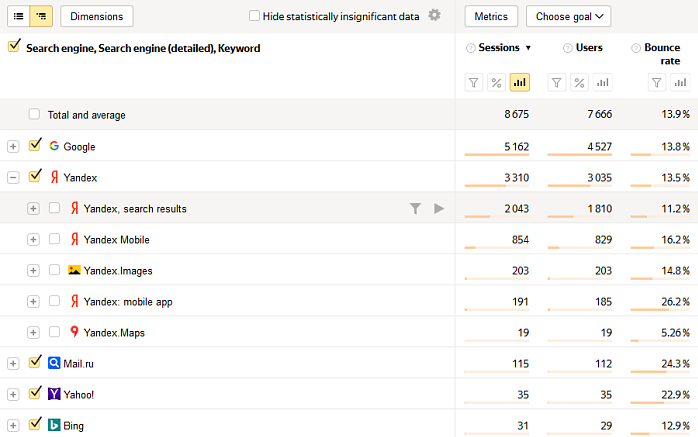Expand the Yandex.Images row
This screenshot has width=698, height=437.
[33, 270]
